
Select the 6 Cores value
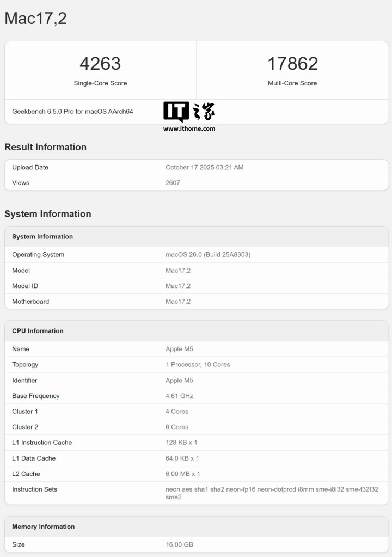177,427
